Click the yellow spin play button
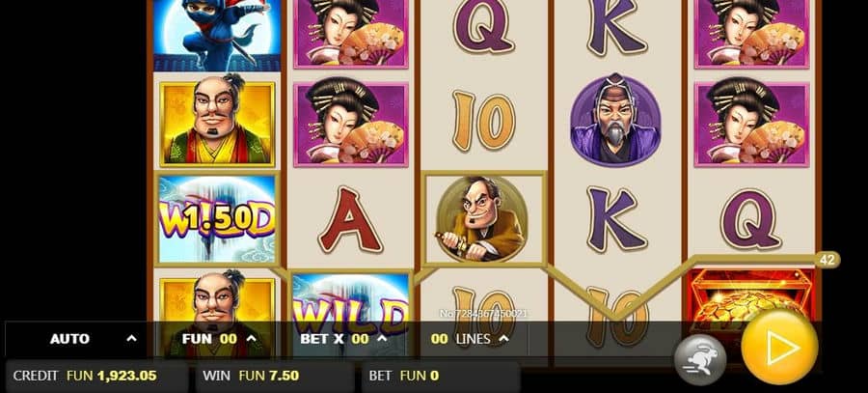This screenshot has width=868, height=393. pos(779,347)
